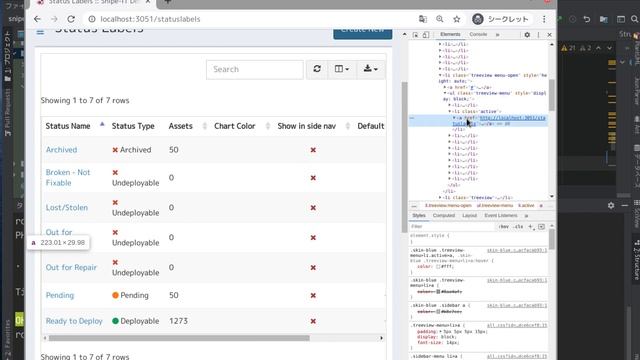Toggle .cls class editor
The height and width of the screenshot is (360, 640).
518,227
